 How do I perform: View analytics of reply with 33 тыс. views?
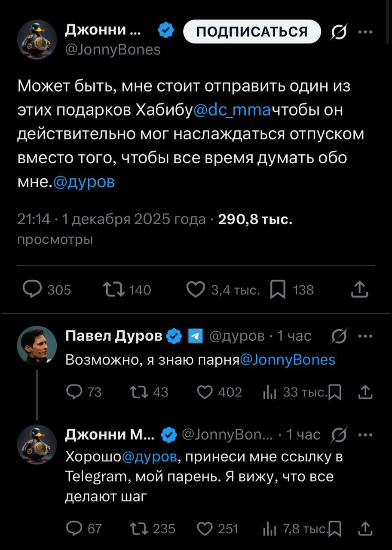tap(269, 392)
